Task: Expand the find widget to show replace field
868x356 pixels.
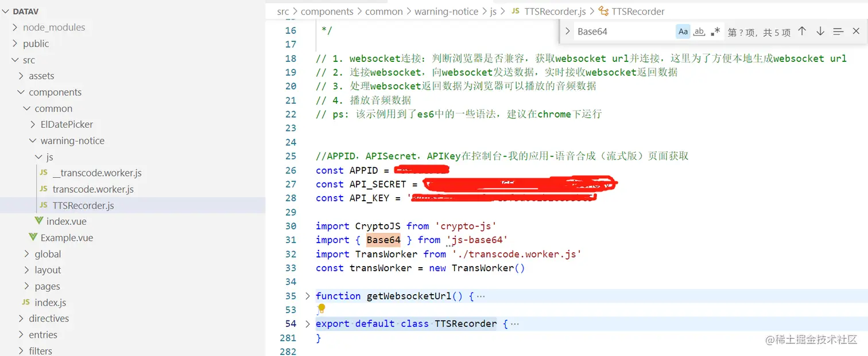Action: (567, 31)
